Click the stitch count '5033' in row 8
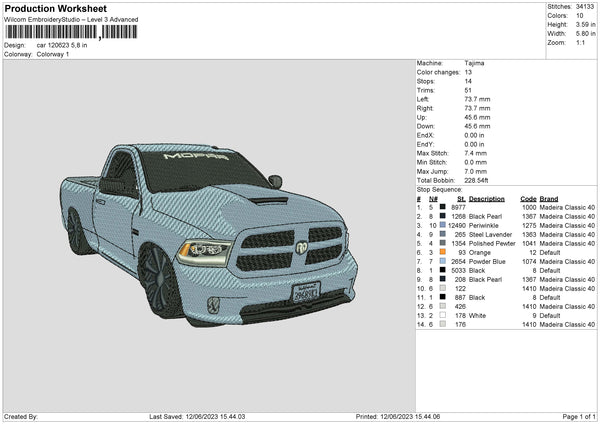600x424 pixels. point(458,271)
